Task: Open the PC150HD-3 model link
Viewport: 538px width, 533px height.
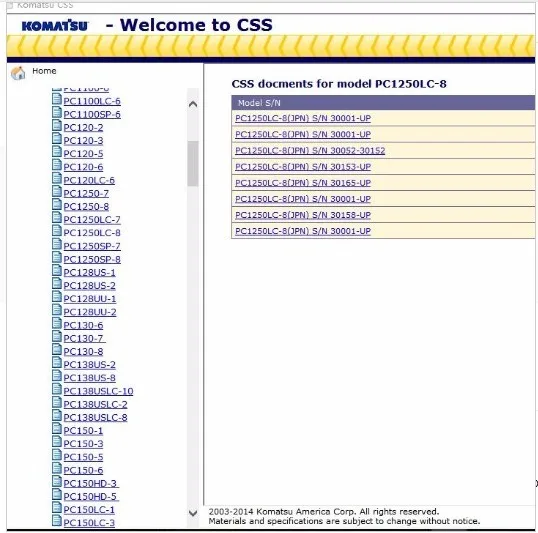Action: tap(91, 484)
